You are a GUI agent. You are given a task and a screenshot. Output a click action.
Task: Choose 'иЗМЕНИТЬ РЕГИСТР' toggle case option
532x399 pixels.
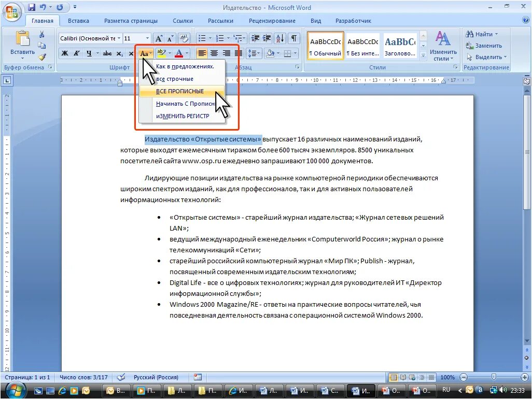pyautogui.click(x=183, y=116)
